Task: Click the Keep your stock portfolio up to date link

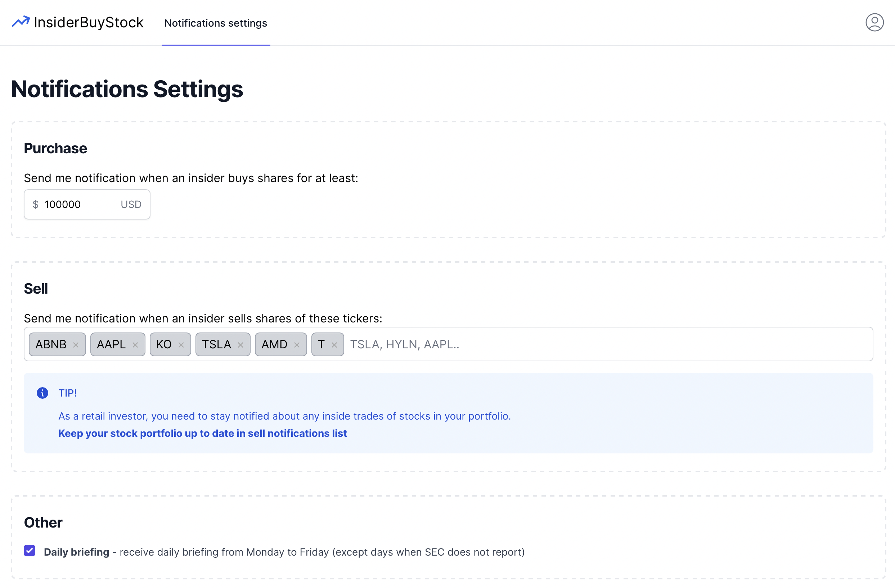Action: pos(202,433)
